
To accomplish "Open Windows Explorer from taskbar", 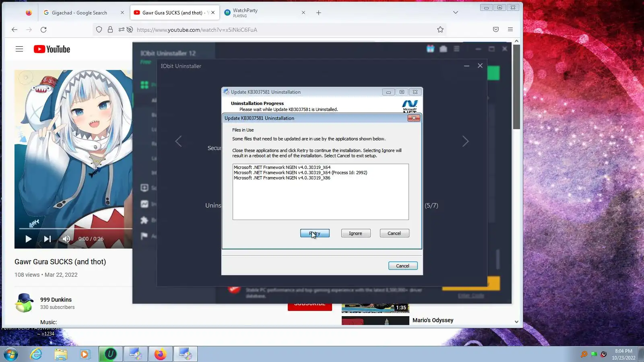I will click(x=61, y=354).
